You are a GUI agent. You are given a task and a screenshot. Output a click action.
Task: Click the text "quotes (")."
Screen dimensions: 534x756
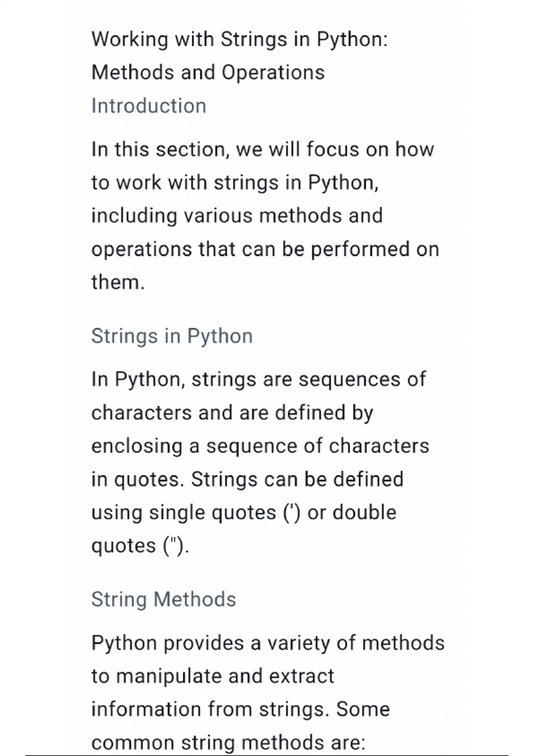(x=140, y=546)
